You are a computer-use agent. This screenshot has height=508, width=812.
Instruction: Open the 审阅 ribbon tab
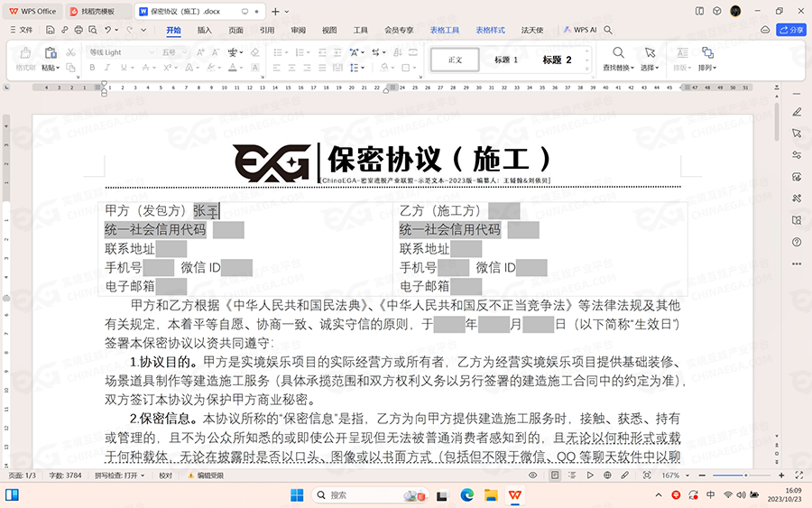(x=298, y=30)
